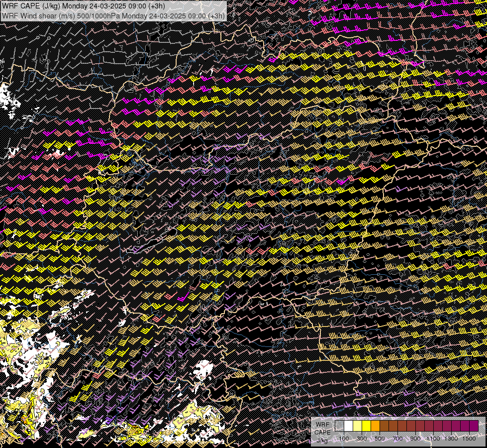Click the 1300 label under the legend
Viewport: 487px width, 448px height.
click(451, 439)
